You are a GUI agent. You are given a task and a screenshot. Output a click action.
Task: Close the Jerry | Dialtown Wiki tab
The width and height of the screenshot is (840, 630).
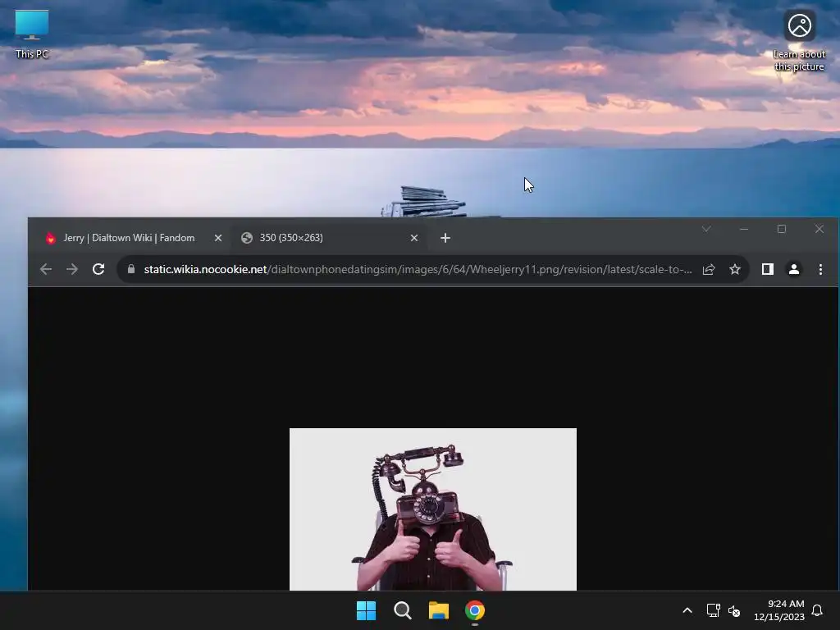coord(218,238)
